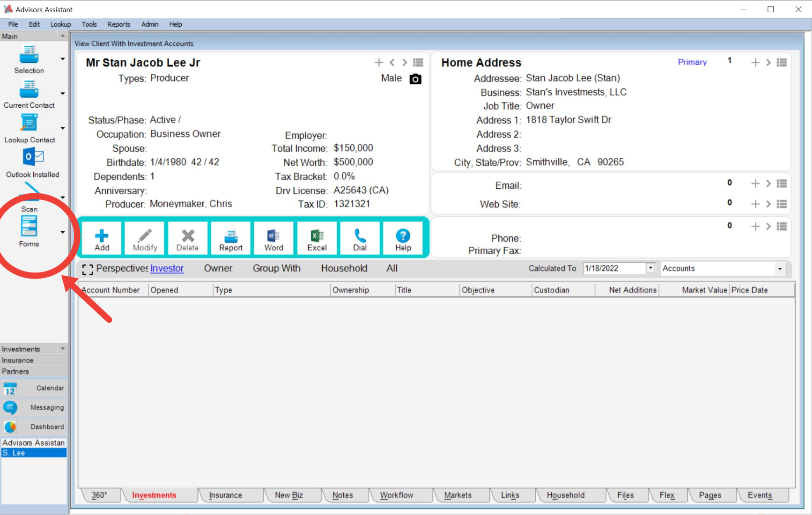Open the Dashboard in sidebar

click(x=34, y=427)
